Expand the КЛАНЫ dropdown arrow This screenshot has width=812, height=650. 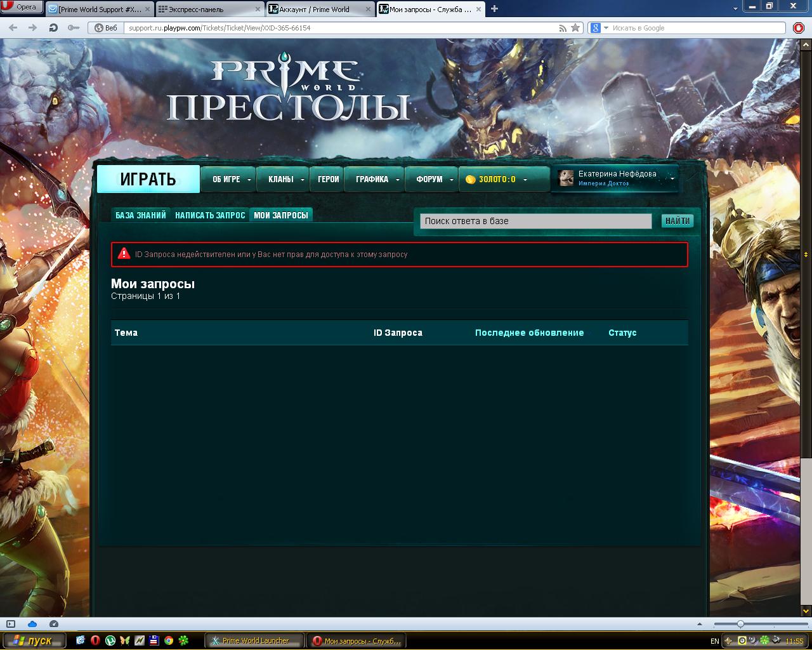(x=303, y=180)
